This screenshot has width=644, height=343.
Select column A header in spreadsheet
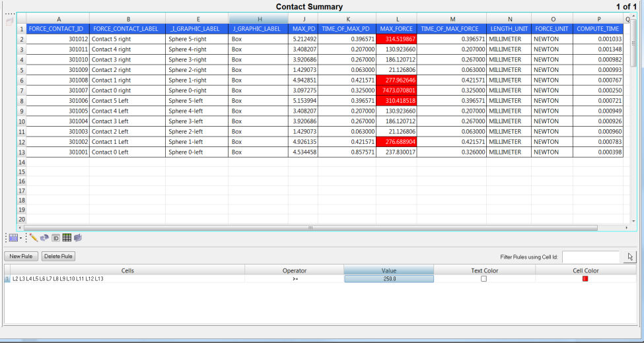[58, 19]
